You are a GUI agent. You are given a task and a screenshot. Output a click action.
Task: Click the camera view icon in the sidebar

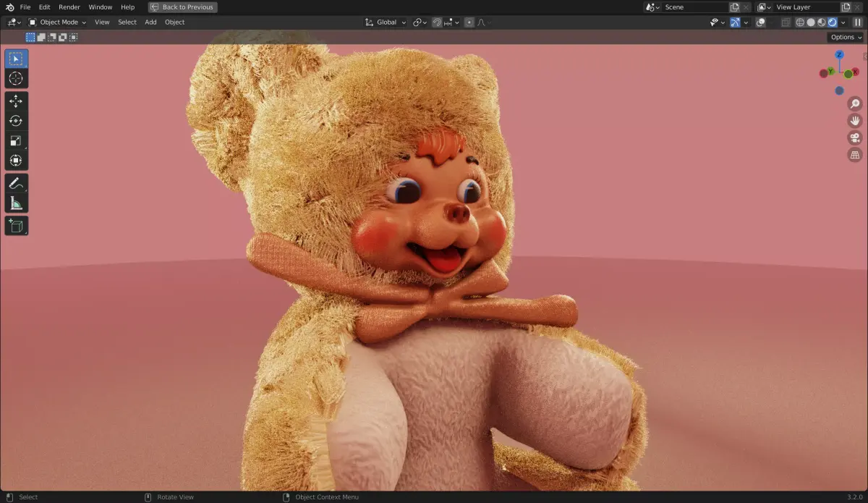click(855, 137)
